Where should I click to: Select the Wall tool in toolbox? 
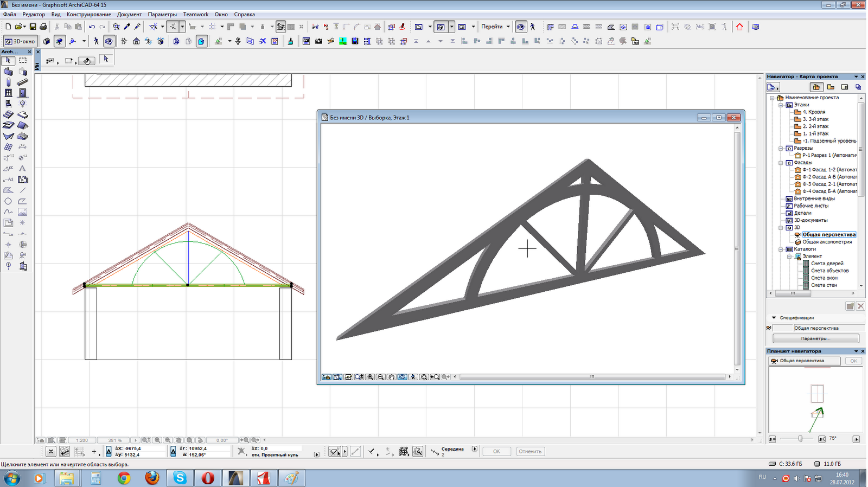pos(8,71)
